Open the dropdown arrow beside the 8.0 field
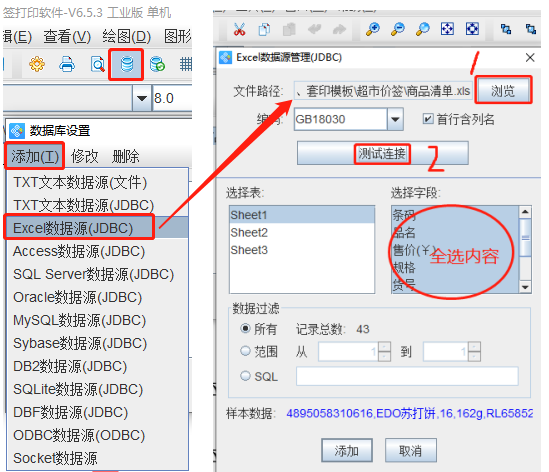 tap(142, 98)
